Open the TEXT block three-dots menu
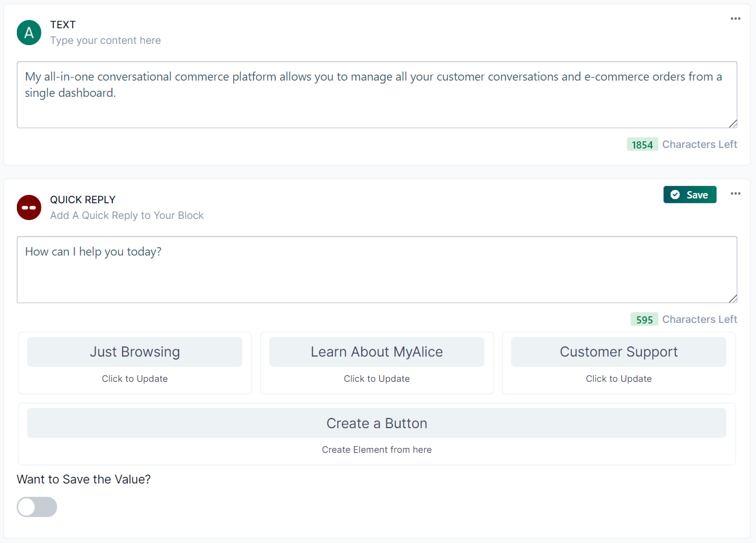This screenshot has width=756, height=543. 735,19
